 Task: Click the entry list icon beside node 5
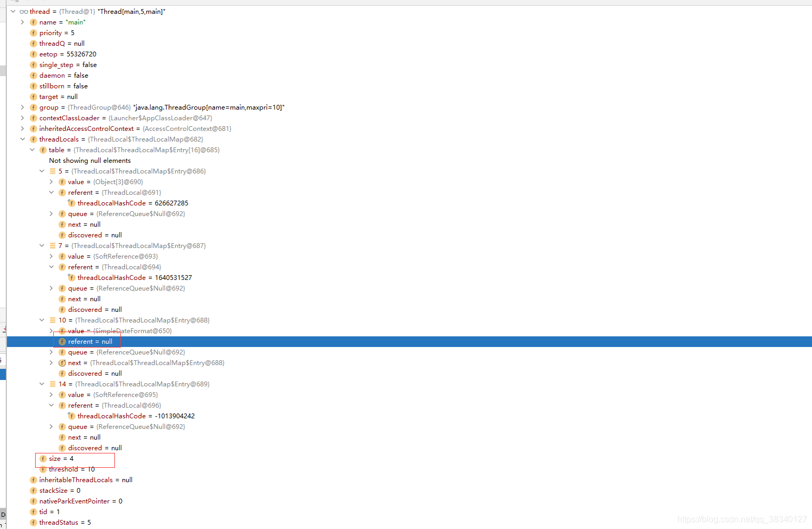tap(52, 171)
